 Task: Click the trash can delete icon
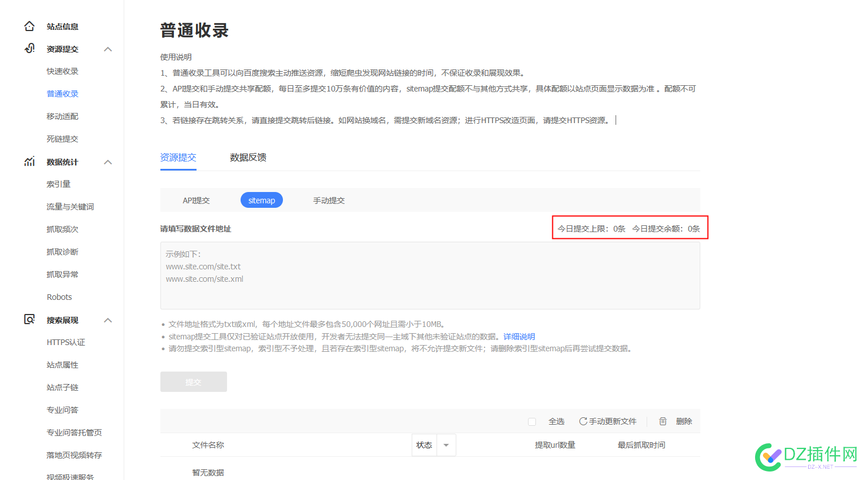(663, 421)
